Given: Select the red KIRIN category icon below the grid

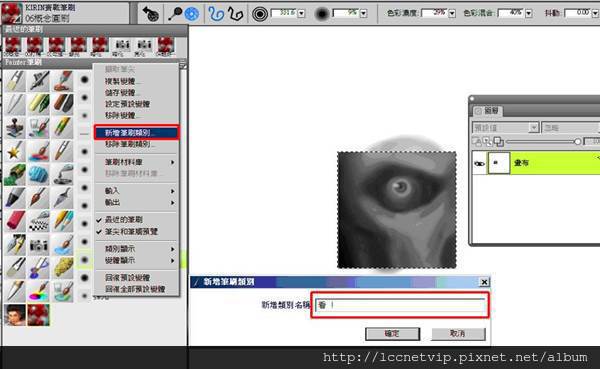Looking at the screenshot, I should click(x=38, y=315).
